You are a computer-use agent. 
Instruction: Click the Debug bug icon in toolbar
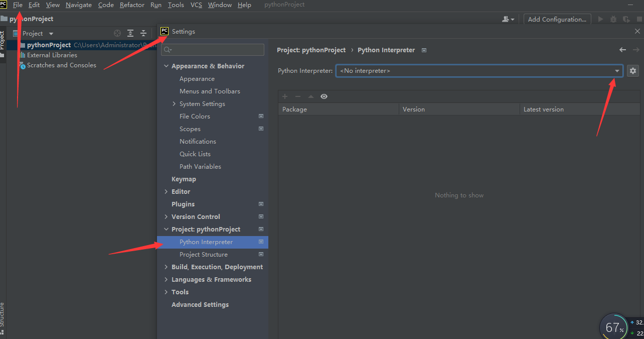[613, 19]
